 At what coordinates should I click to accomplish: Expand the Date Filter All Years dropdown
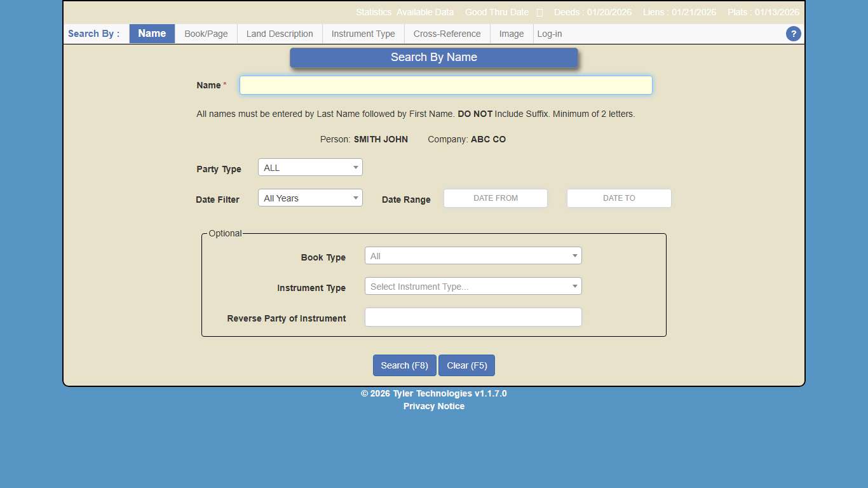pos(309,198)
